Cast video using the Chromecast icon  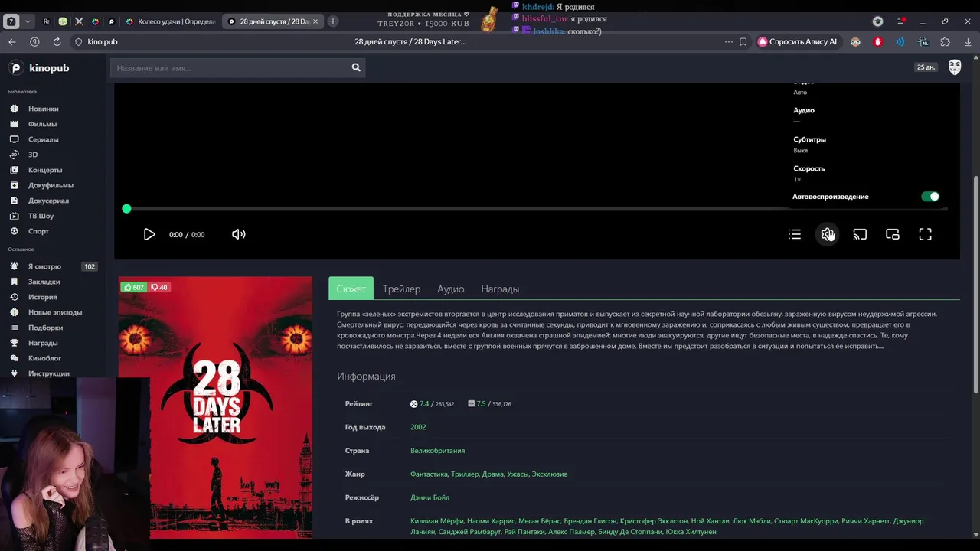click(x=860, y=234)
